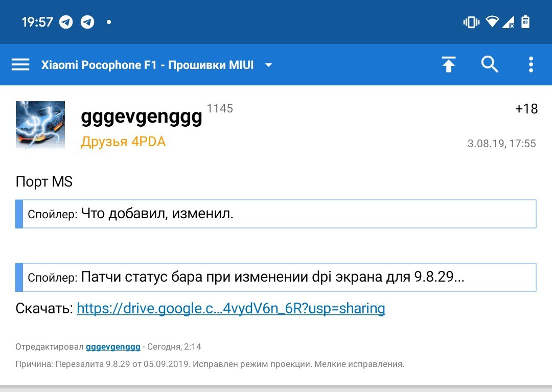Open search with the magnifier icon
The image size is (552, 392).
click(x=490, y=64)
